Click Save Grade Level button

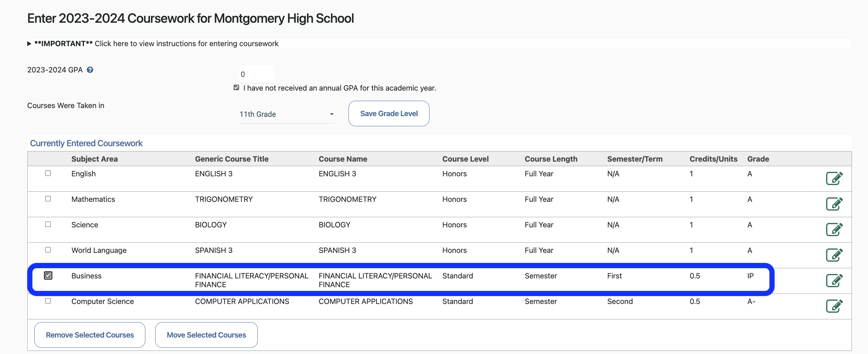pyautogui.click(x=388, y=114)
